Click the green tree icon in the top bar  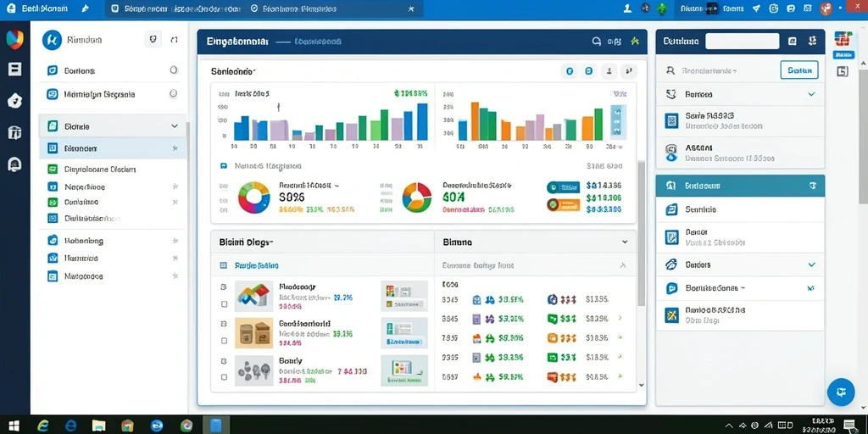(x=661, y=8)
